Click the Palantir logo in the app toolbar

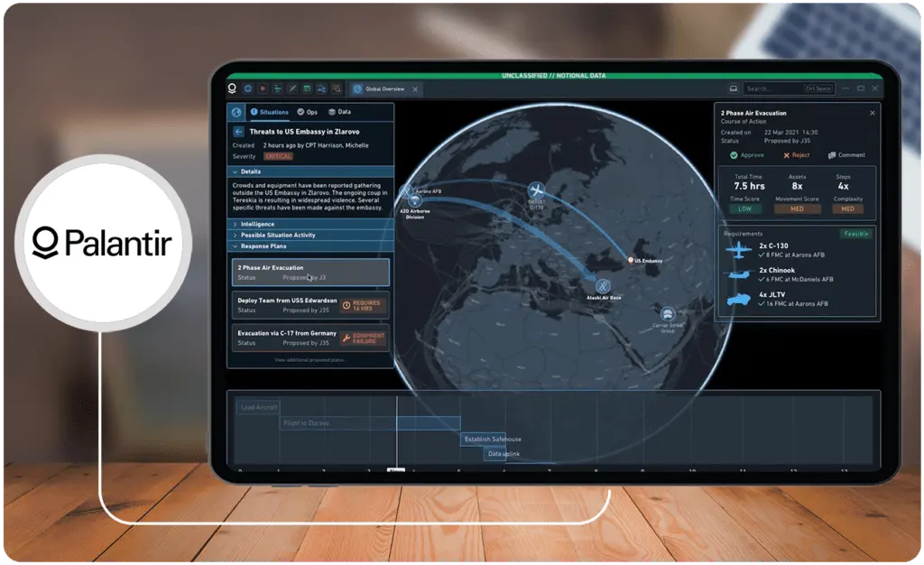point(232,88)
